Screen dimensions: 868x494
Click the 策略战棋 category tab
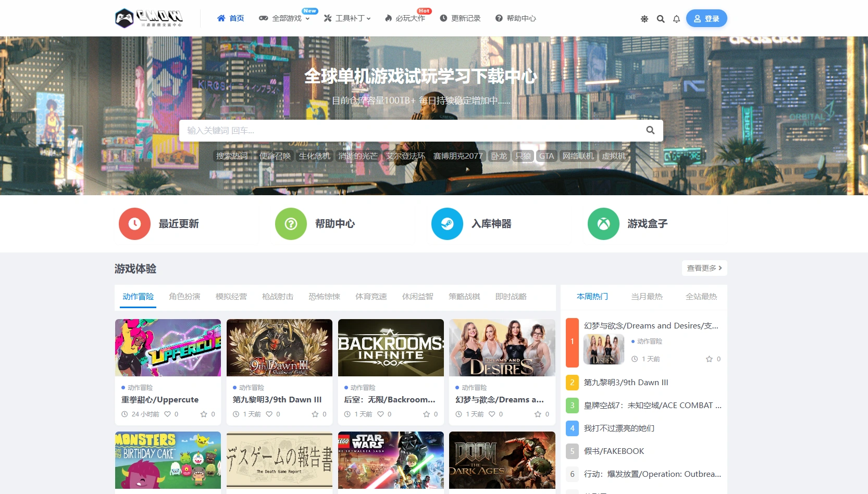click(464, 296)
